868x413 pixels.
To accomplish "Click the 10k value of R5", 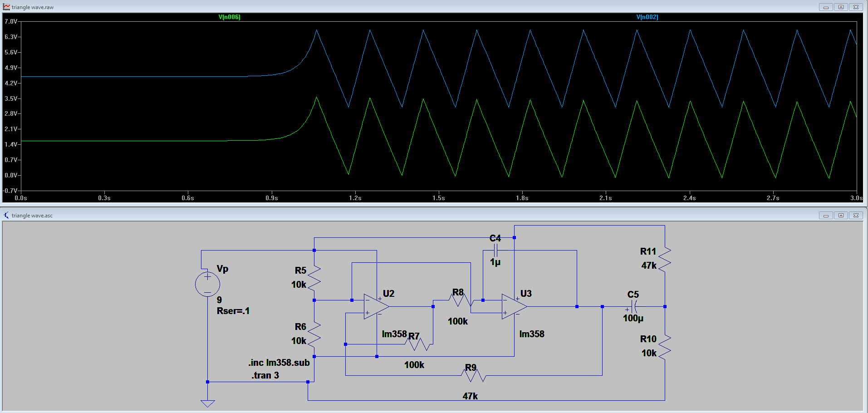I will [299, 285].
